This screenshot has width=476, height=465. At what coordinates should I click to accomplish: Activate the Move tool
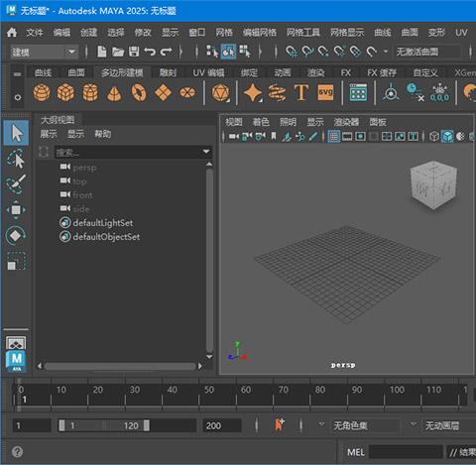[16, 210]
